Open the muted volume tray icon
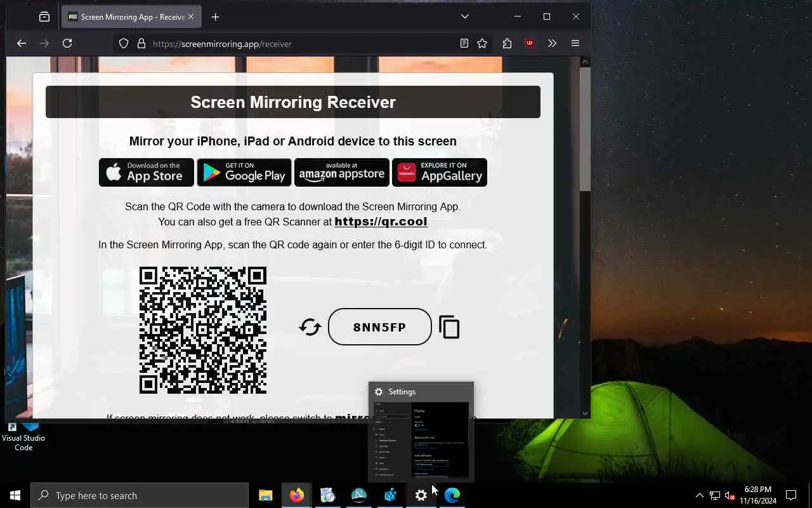 (x=730, y=495)
